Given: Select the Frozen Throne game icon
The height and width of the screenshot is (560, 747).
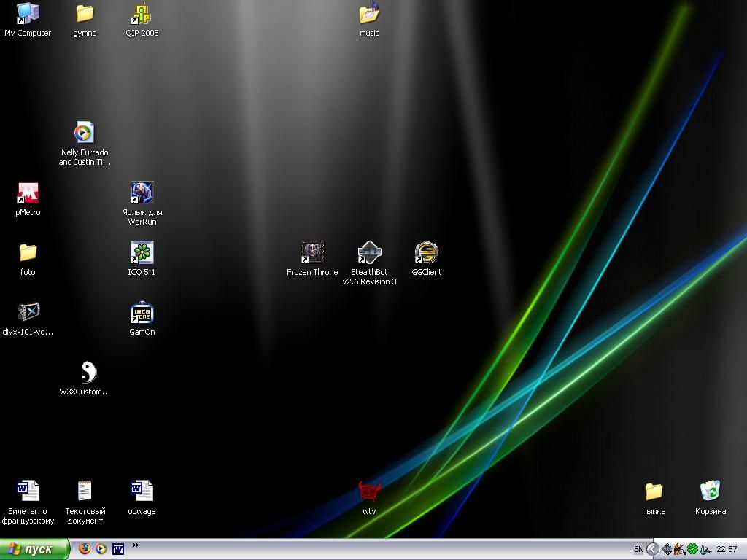Looking at the screenshot, I should point(312,253).
